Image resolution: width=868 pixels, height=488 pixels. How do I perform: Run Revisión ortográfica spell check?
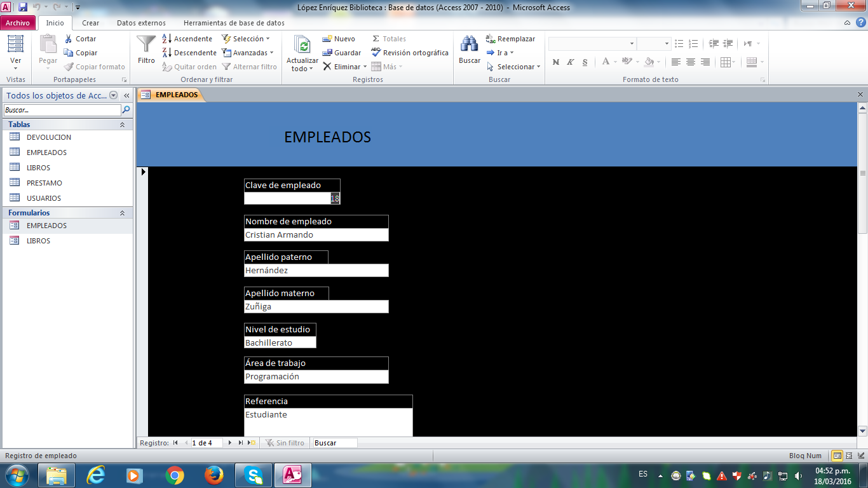click(410, 53)
